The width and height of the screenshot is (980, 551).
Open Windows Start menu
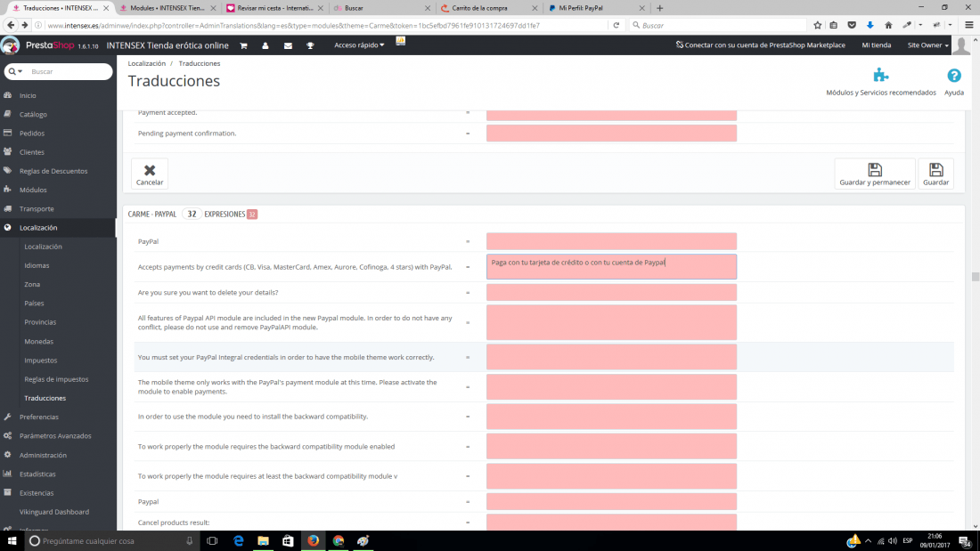[12, 541]
